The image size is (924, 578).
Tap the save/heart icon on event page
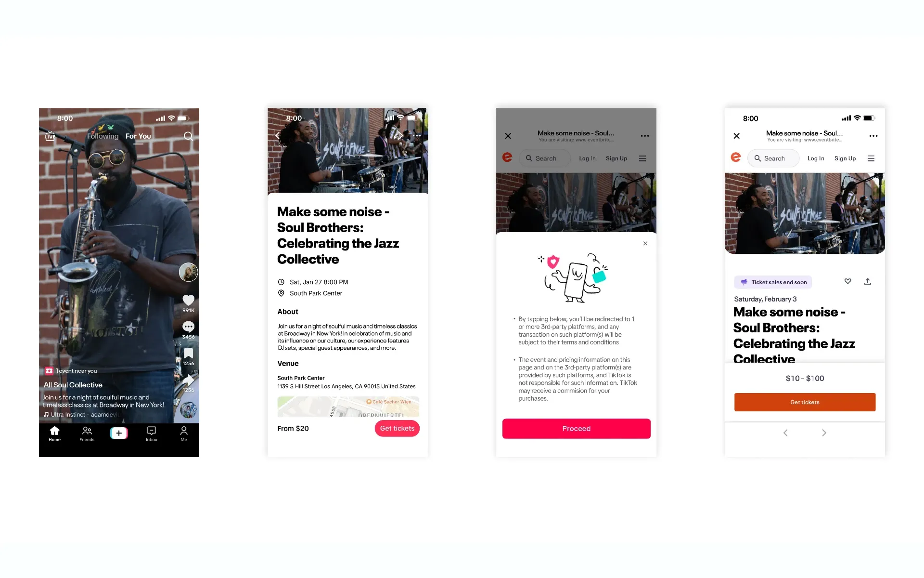[x=847, y=282]
